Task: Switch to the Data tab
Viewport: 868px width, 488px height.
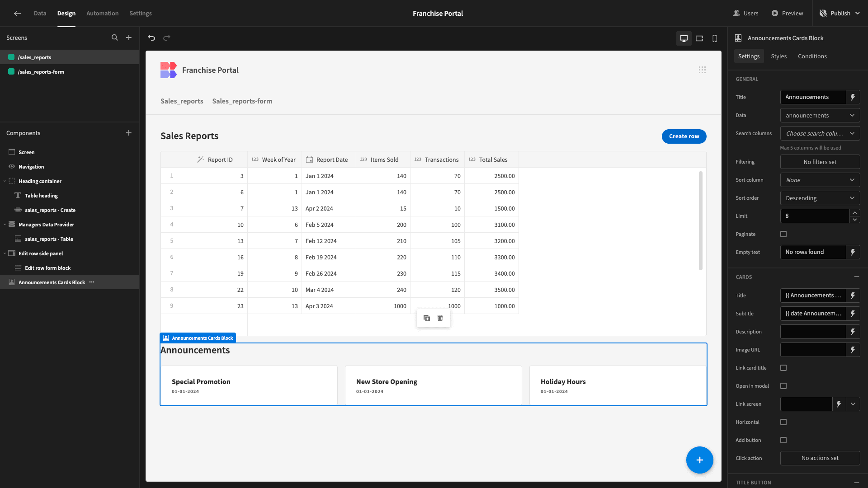Action: point(40,14)
